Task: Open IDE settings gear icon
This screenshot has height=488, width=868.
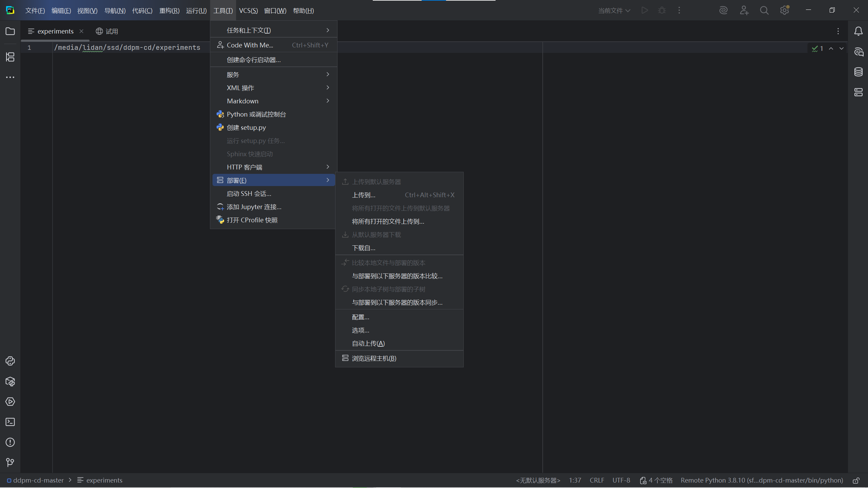Action: [784, 11]
